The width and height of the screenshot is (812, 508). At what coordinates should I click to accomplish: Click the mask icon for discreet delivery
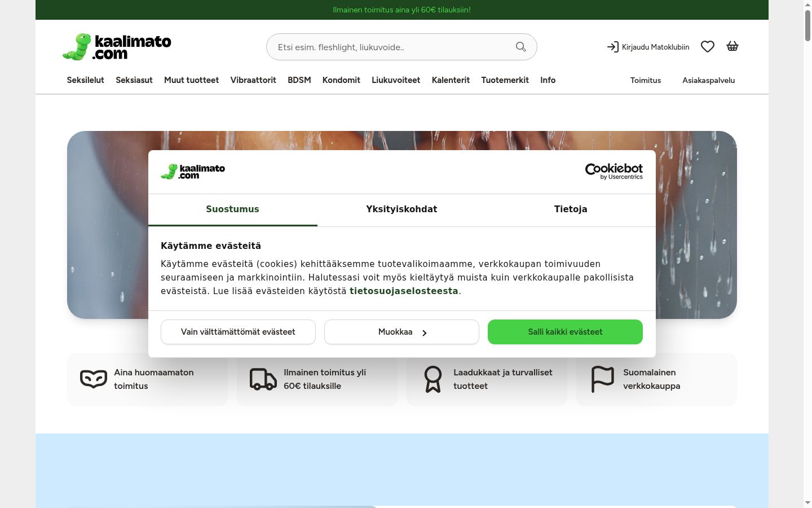tap(94, 379)
